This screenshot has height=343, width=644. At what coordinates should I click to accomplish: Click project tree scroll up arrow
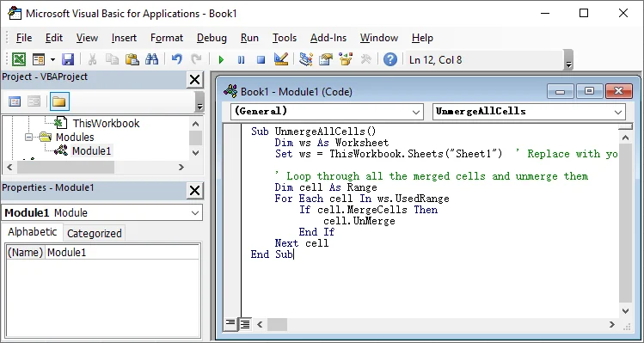196,124
